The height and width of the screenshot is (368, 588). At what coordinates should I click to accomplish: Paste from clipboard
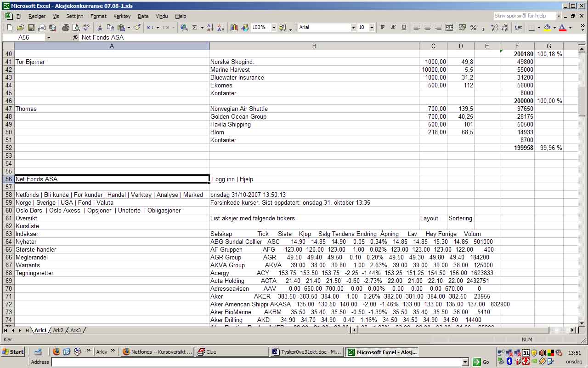(x=121, y=28)
